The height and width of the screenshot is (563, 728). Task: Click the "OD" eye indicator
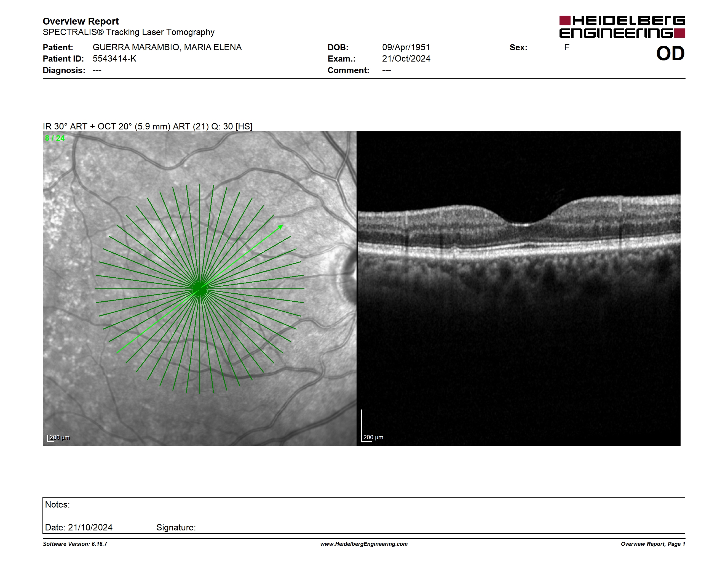[x=670, y=54]
